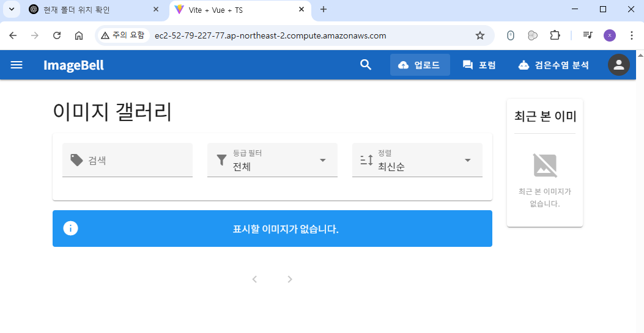Viewport: 644px width, 333px height.
Task: Select the Vite + Vue + TS tab
Action: click(232, 9)
